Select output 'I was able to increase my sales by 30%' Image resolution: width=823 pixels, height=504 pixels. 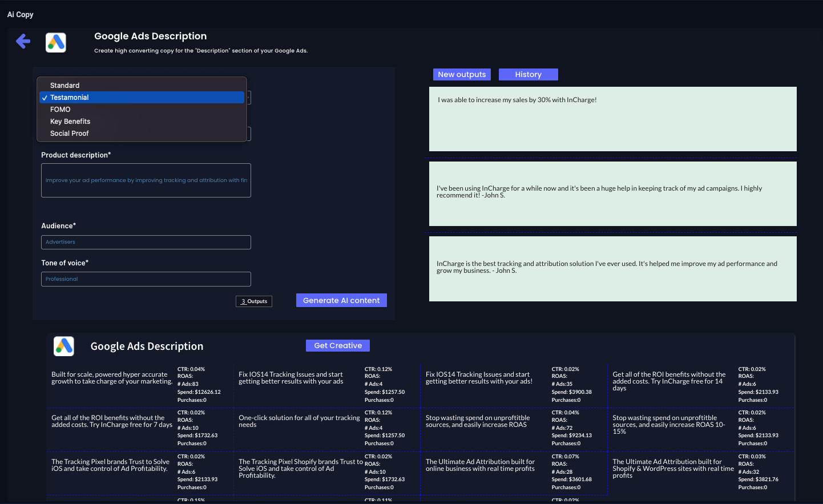(613, 119)
